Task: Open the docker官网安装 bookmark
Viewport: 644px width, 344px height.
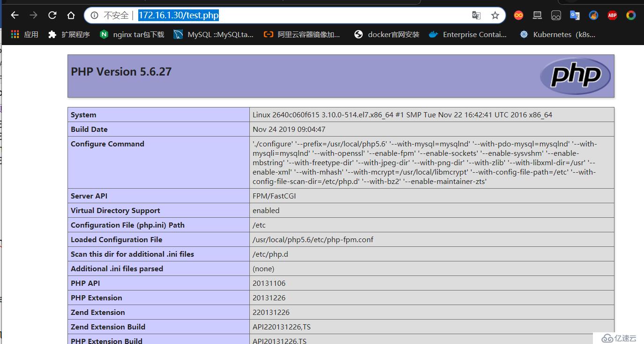Action: click(x=387, y=34)
